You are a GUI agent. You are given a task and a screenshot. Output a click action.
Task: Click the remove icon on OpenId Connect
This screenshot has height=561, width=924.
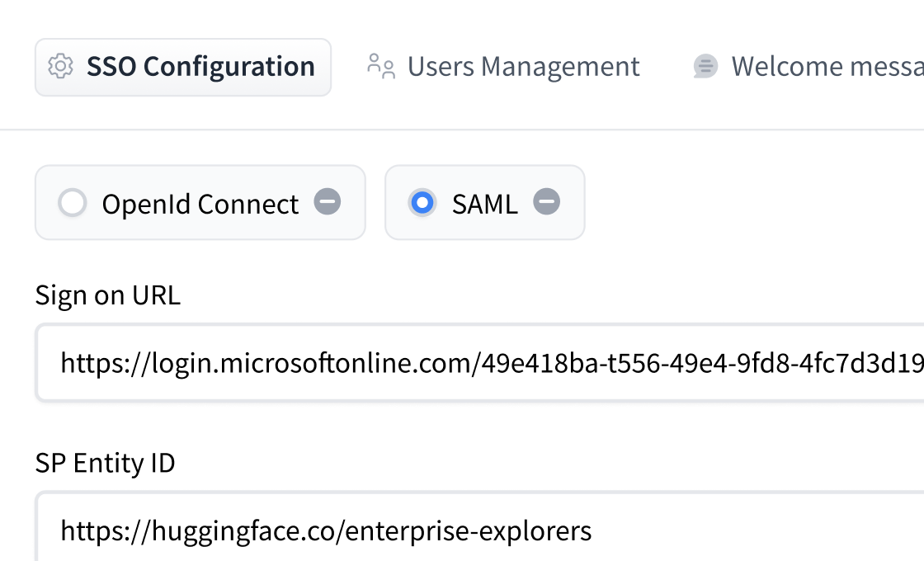point(328,202)
